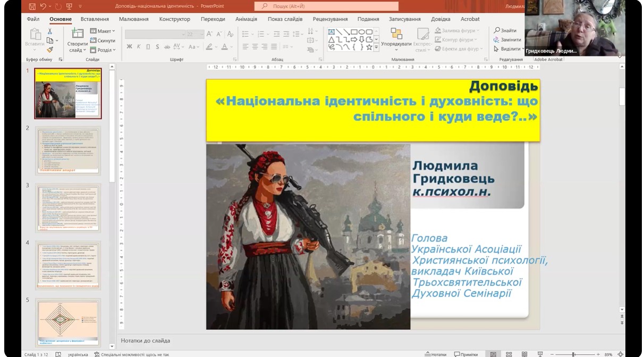Start slide show from status bar
This screenshot has width=644, height=357.
coord(540,354)
